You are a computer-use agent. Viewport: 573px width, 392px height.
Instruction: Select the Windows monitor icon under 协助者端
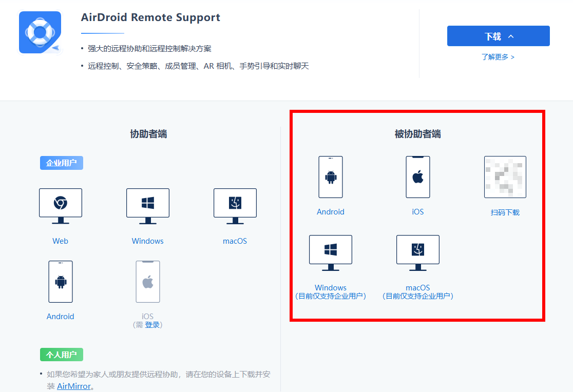[148, 206]
